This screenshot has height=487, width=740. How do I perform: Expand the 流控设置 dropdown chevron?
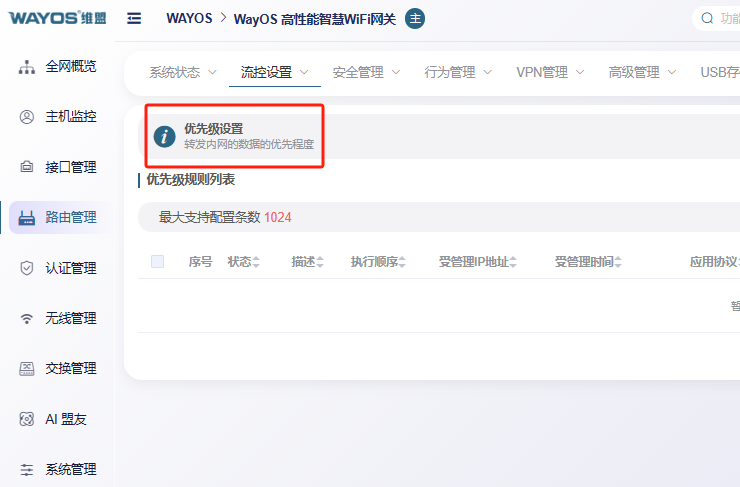tap(304, 72)
